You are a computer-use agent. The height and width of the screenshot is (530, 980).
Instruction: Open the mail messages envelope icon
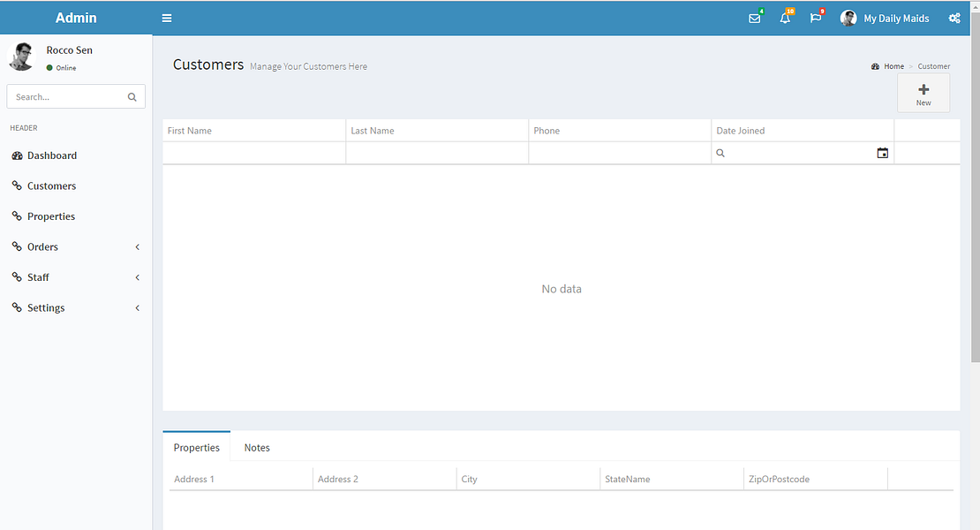pyautogui.click(x=754, y=19)
